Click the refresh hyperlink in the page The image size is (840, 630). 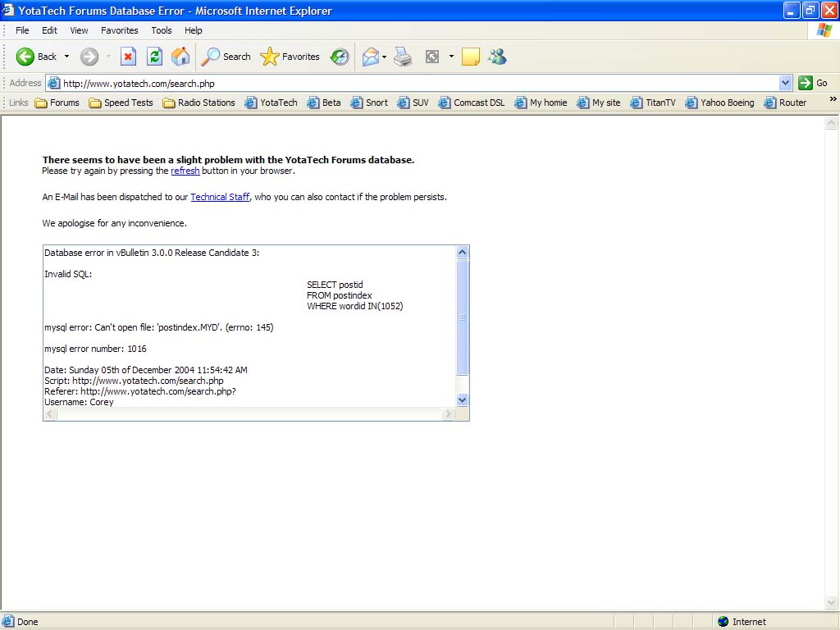(x=185, y=171)
